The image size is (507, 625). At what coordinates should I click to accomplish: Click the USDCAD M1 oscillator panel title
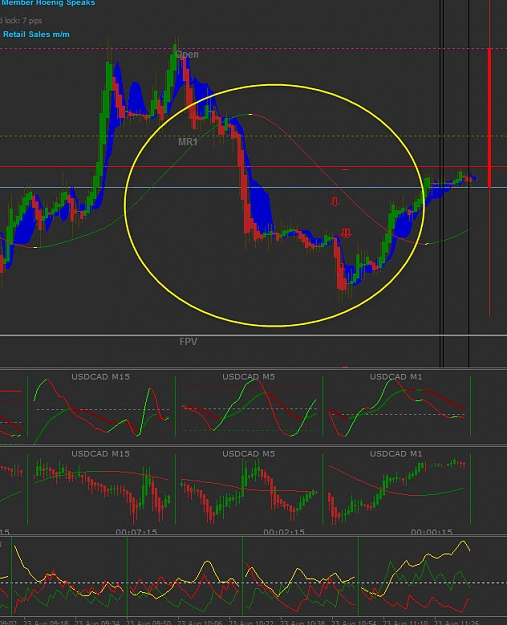[x=396, y=377]
